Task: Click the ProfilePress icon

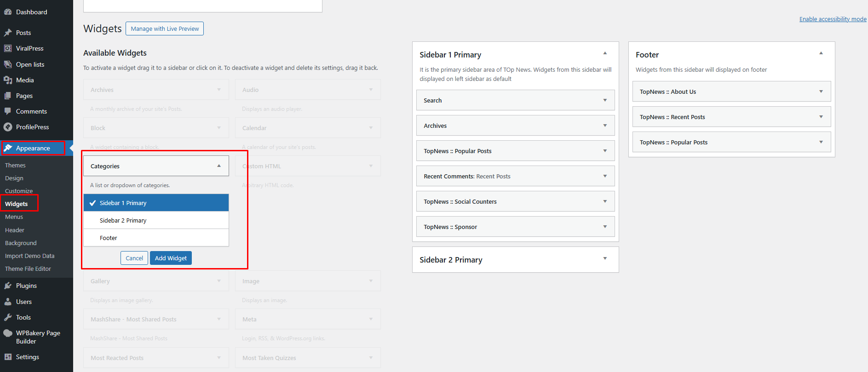Action: (x=8, y=127)
